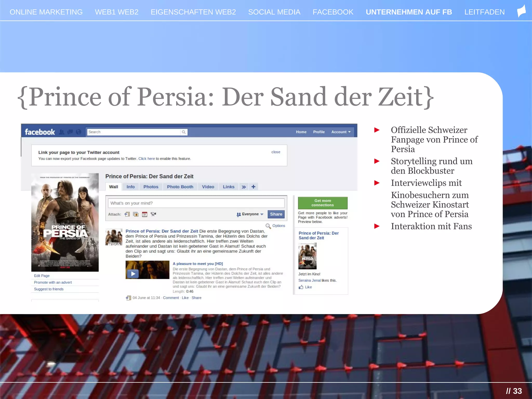Attach a status update icon

pos(127,214)
